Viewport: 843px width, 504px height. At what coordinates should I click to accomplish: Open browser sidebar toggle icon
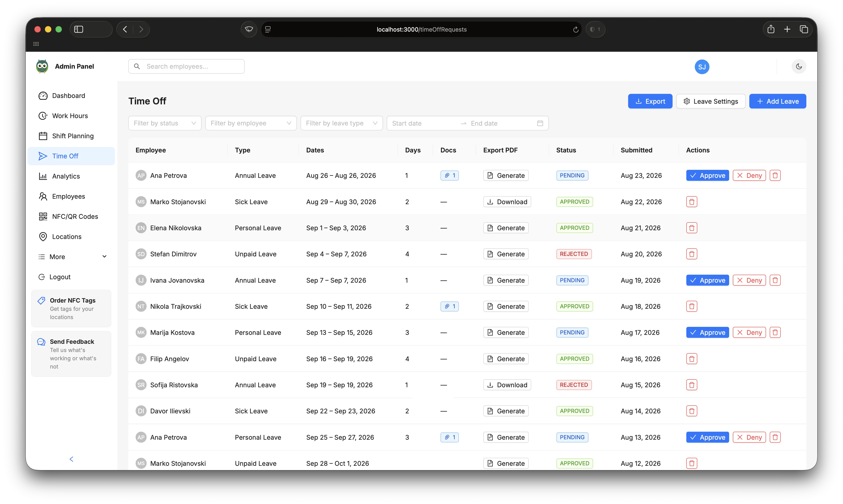pyautogui.click(x=79, y=30)
